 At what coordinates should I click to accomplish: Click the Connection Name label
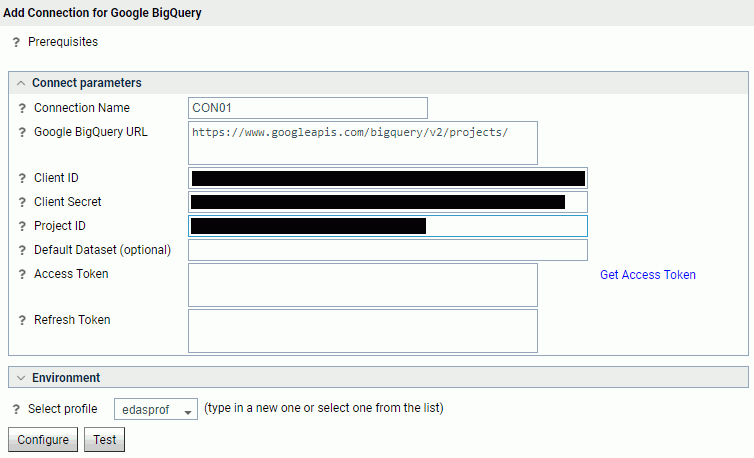(82, 108)
